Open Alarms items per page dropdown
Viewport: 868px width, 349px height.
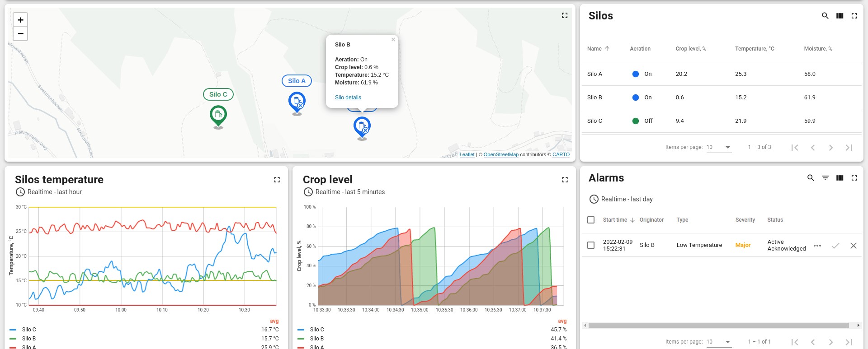(719, 342)
